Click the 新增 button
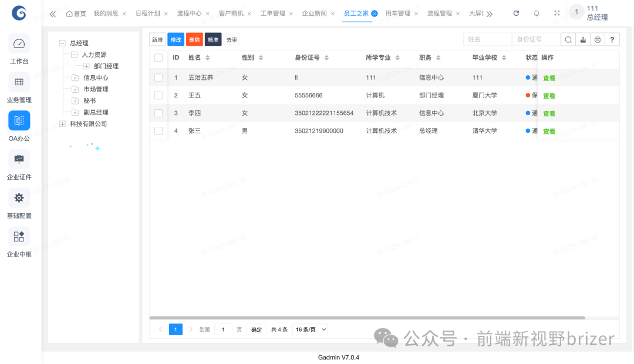This screenshot has height=364, width=634. point(157,39)
